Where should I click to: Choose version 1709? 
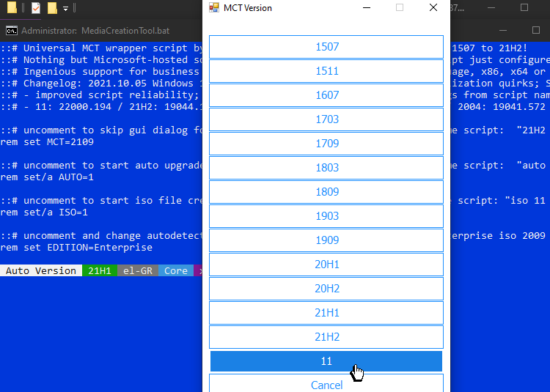coord(326,144)
